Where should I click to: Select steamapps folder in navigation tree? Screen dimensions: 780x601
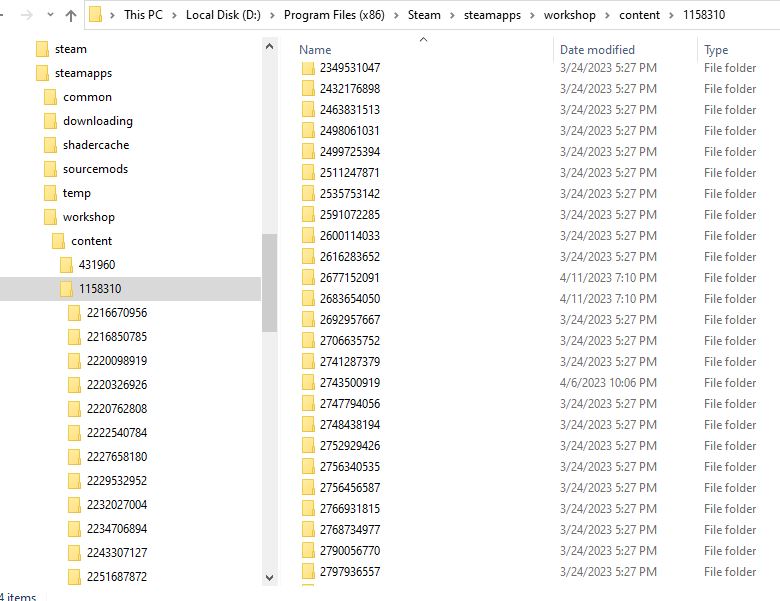[x=83, y=73]
